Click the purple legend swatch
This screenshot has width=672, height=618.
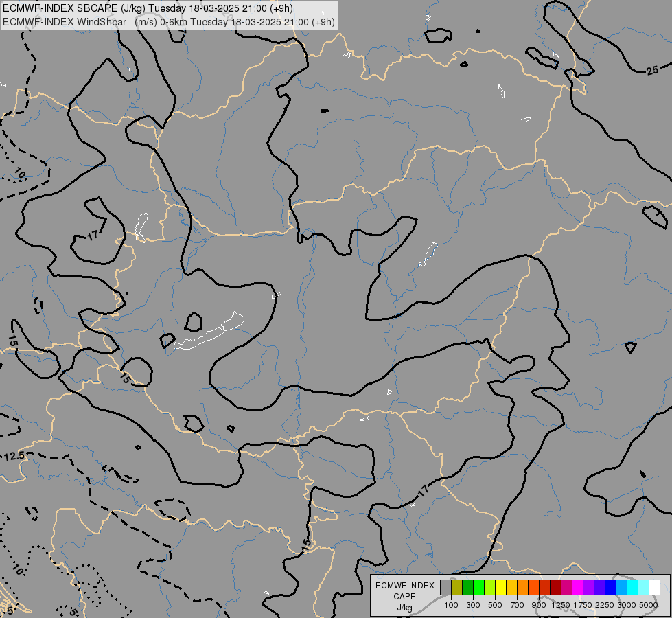tap(588, 588)
